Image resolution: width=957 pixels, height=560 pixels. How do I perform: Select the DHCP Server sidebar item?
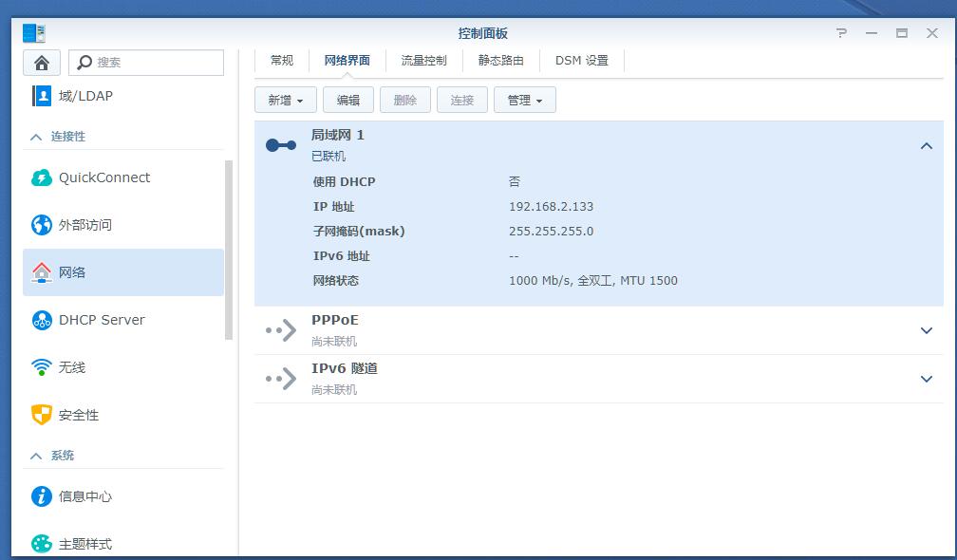102,320
